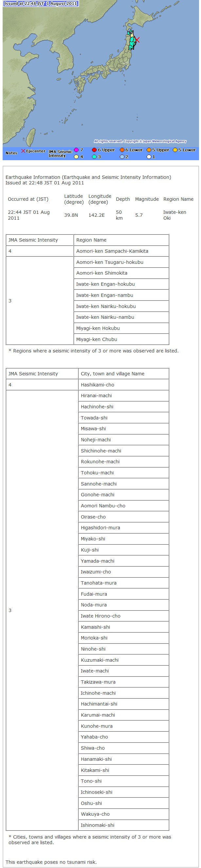This screenshot has height=868, width=201.
Task: Click the pale yellow intensity 4 circle
Action: [76, 157]
